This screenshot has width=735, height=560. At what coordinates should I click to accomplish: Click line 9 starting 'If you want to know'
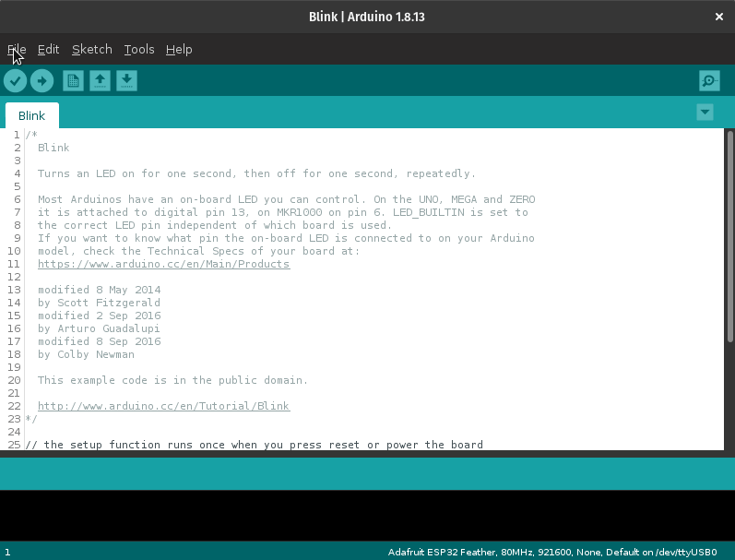pyautogui.click(x=286, y=238)
